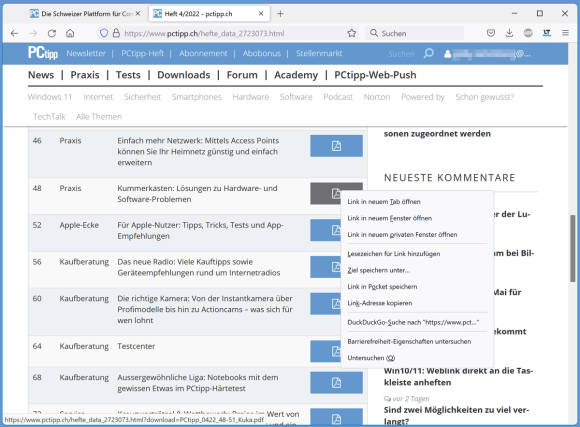This screenshot has height=427, width=580.
Task: Go to the Praxis section
Action: (x=85, y=75)
